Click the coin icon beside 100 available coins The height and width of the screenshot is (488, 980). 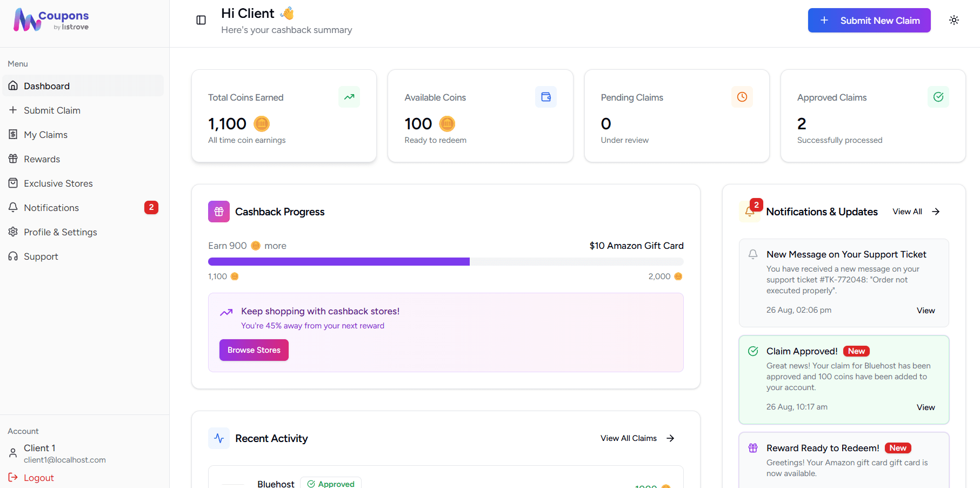[x=447, y=124]
